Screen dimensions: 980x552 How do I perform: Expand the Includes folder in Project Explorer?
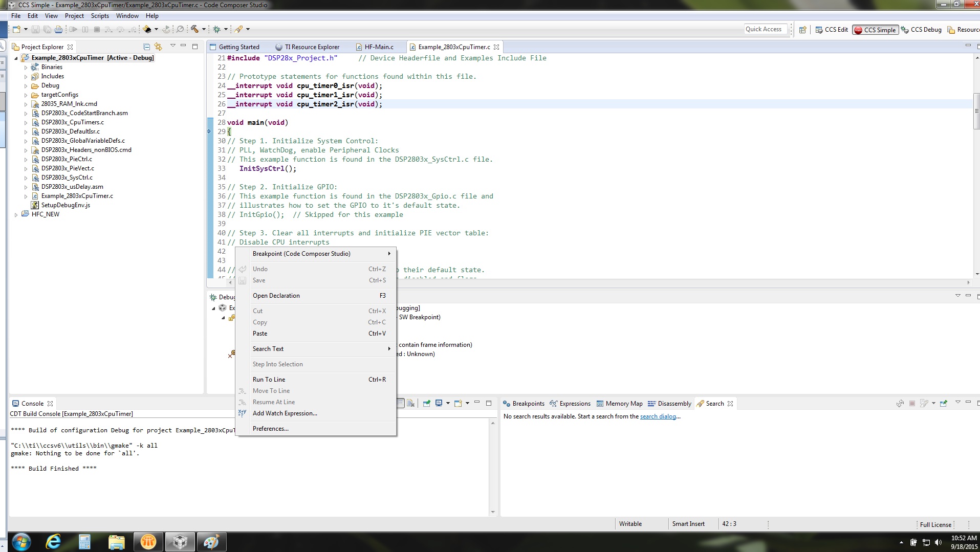click(26, 77)
